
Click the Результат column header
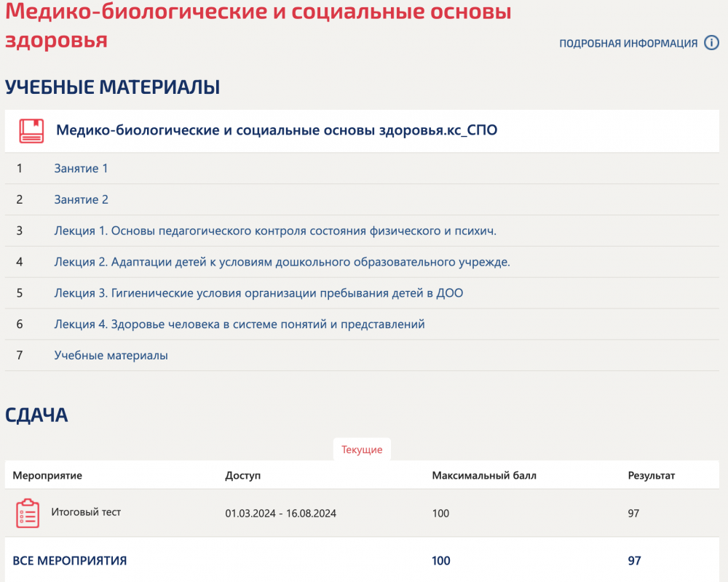pos(652,475)
